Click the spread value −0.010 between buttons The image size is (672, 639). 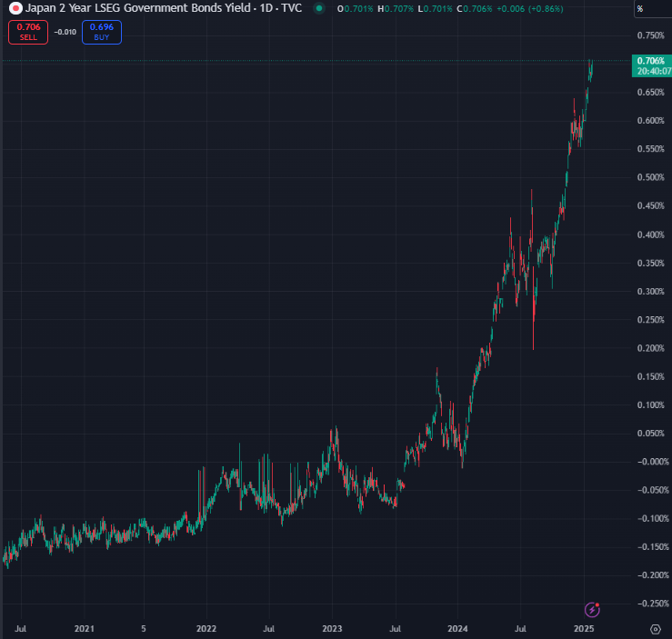point(65,32)
